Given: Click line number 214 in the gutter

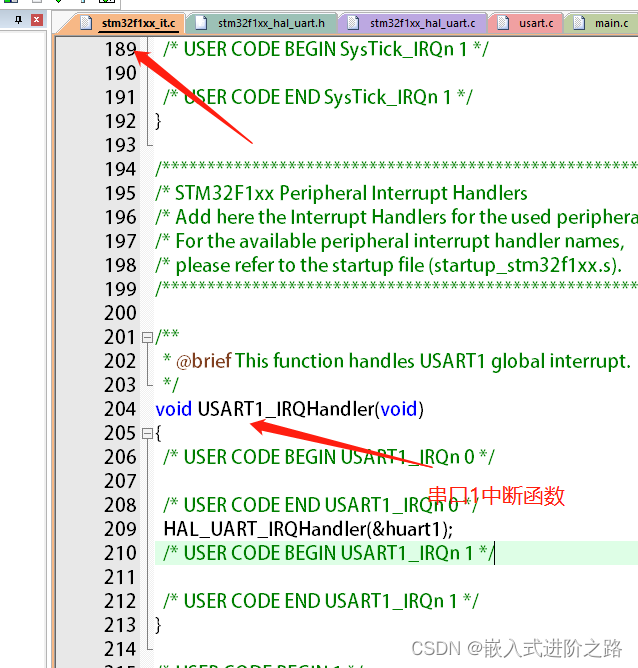Looking at the screenshot, I should tap(121, 649).
